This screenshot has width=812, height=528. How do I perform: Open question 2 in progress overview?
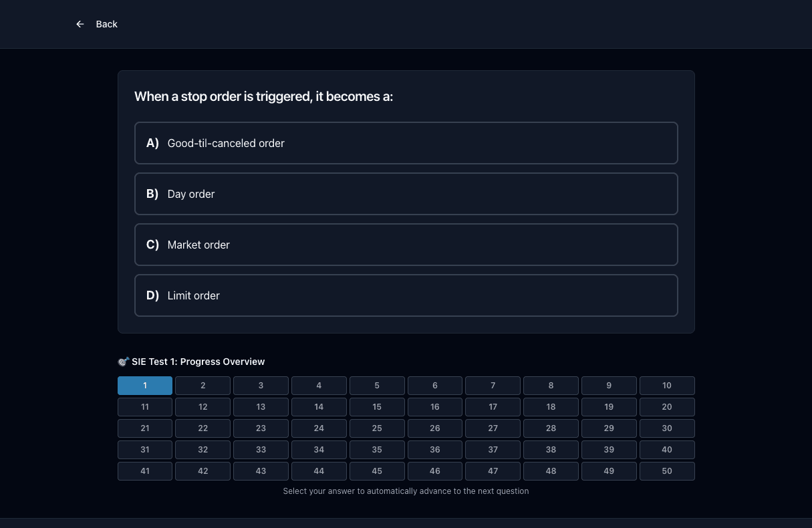point(203,386)
